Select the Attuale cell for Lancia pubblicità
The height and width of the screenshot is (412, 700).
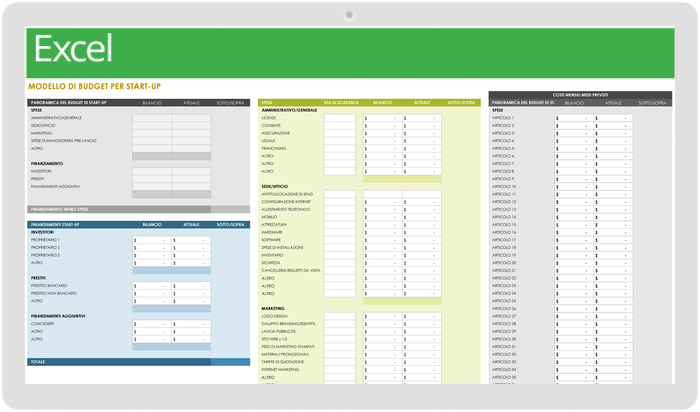(x=422, y=332)
